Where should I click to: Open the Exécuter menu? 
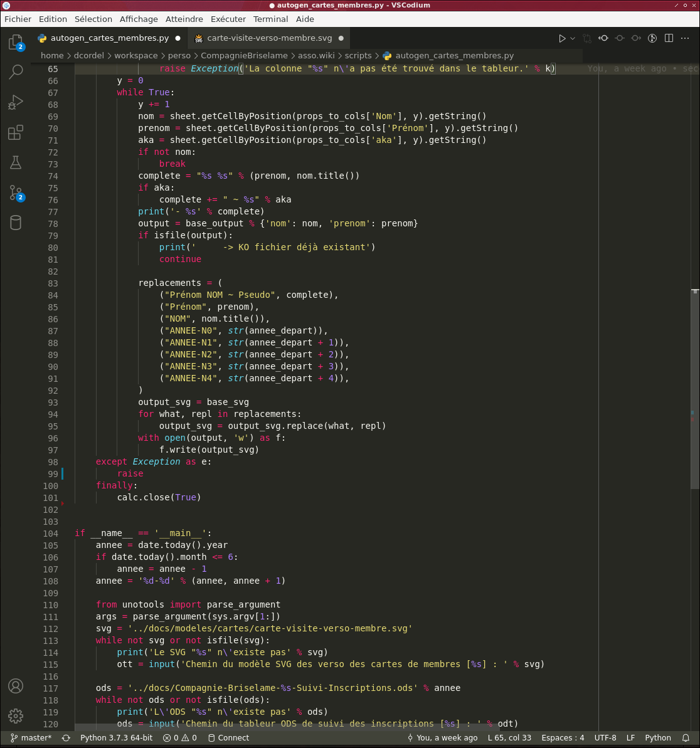228,19
